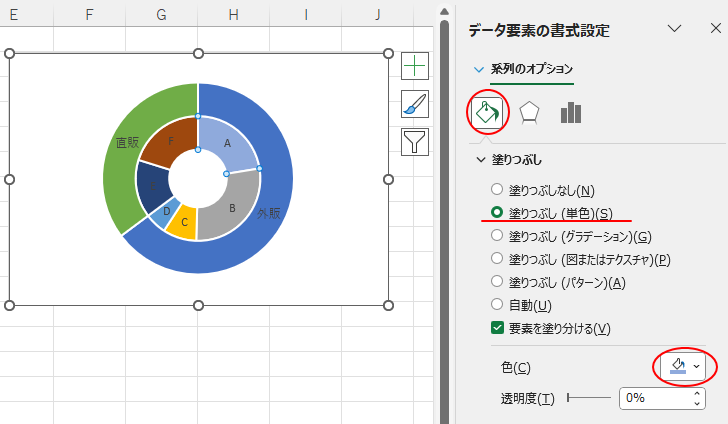The width and height of the screenshot is (728, 424).
Task: Toggle 要素を塗り分ける(V) checkbox
Action: tap(497, 328)
